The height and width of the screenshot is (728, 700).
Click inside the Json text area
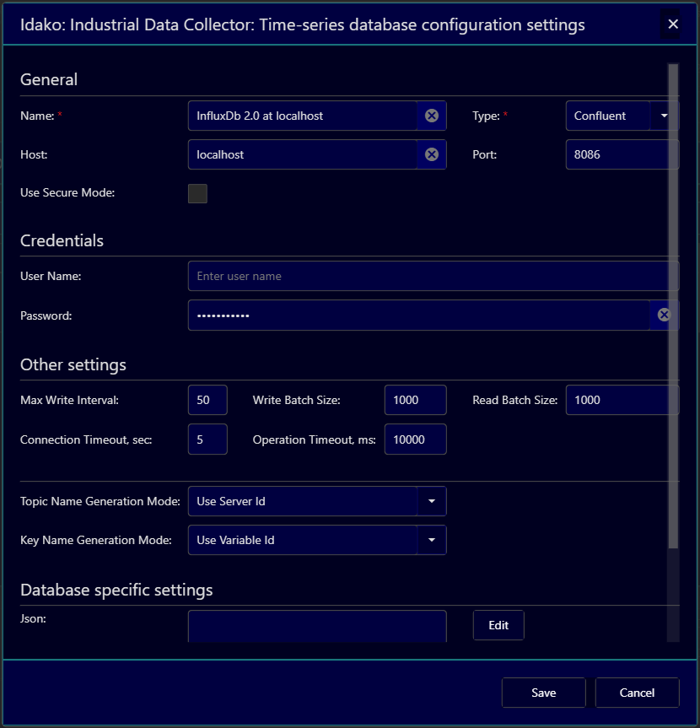[316, 627]
